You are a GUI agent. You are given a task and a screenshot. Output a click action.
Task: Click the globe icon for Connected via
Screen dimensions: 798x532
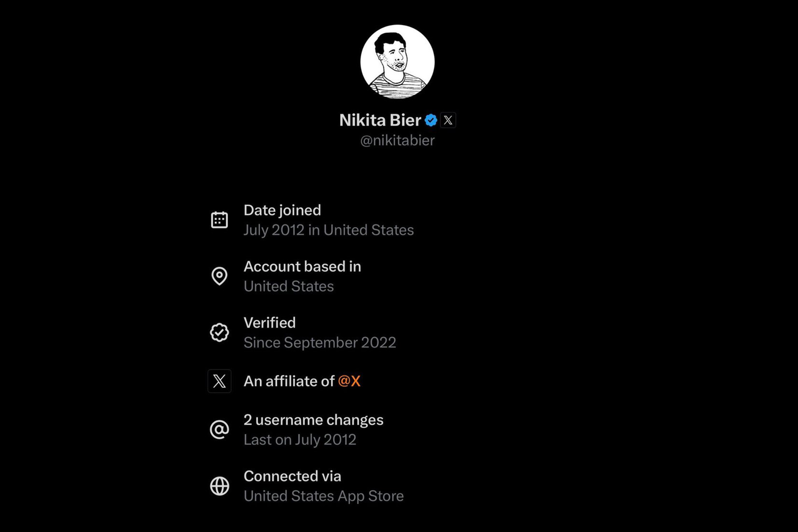click(x=219, y=486)
